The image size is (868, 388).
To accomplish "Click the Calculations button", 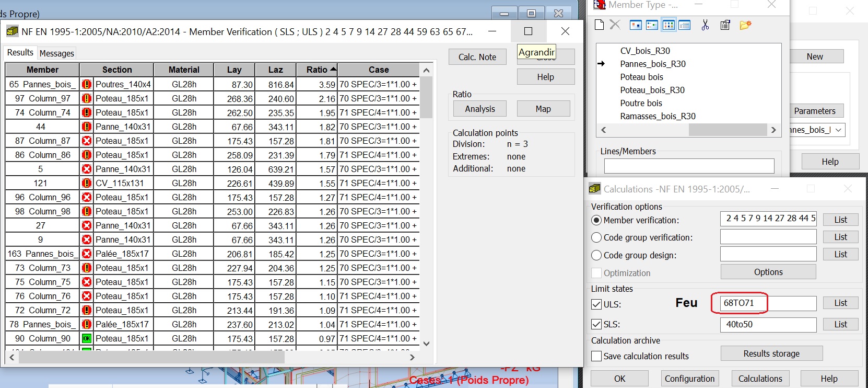I will 760,379.
